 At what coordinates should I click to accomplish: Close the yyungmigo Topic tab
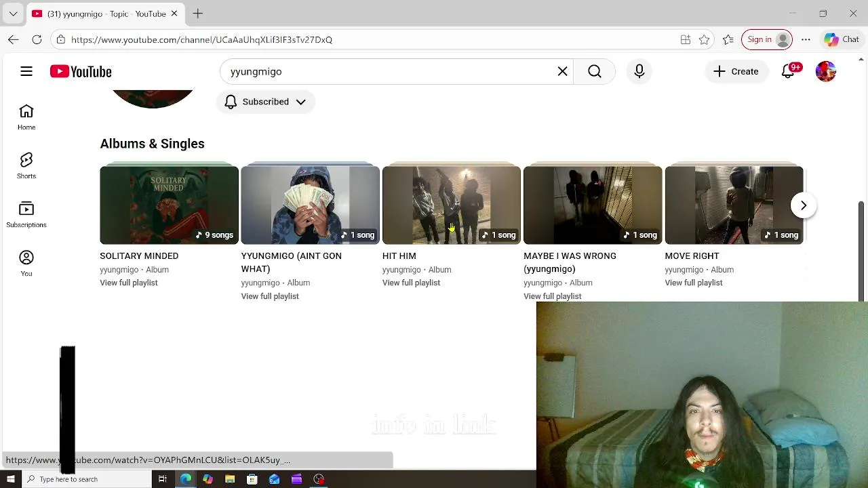point(174,14)
